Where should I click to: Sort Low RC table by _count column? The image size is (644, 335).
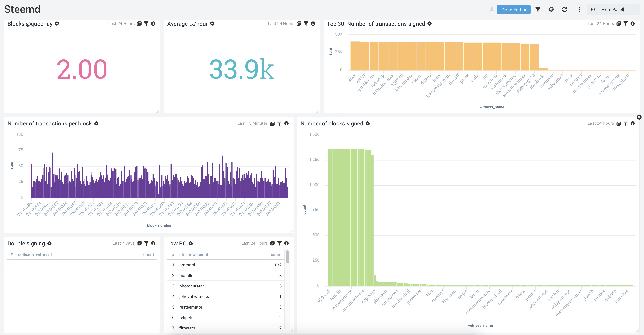(x=275, y=254)
